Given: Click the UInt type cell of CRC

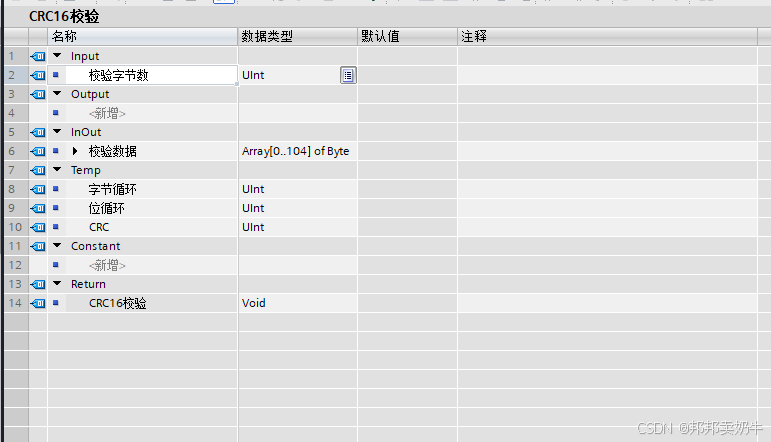Looking at the screenshot, I should (x=297, y=227).
